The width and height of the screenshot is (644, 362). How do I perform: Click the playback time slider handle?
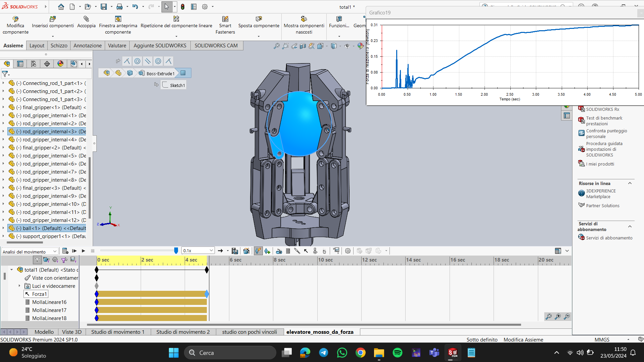tap(176, 251)
